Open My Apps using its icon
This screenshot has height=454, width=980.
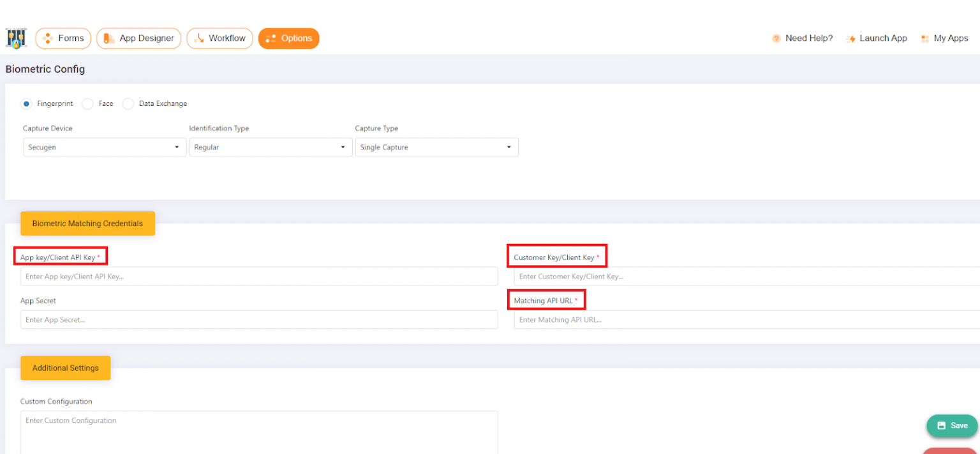coord(925,38)
